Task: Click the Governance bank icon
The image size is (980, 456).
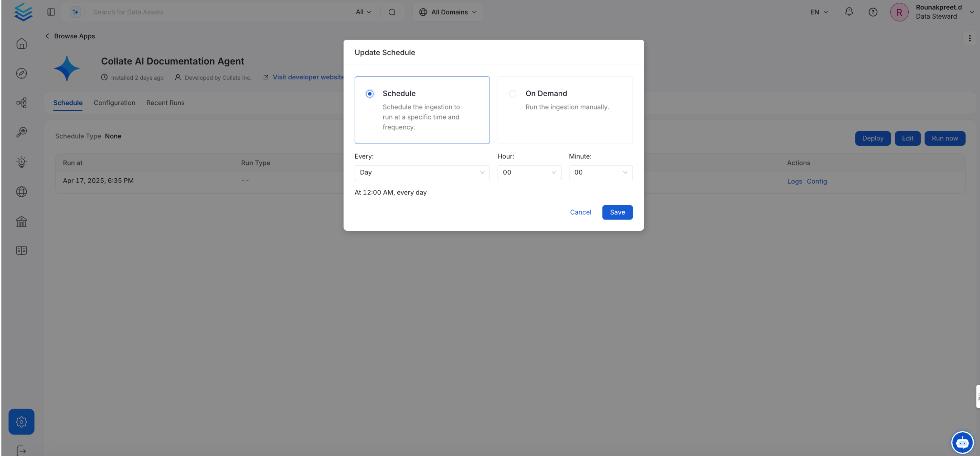Action: point(21,221)
